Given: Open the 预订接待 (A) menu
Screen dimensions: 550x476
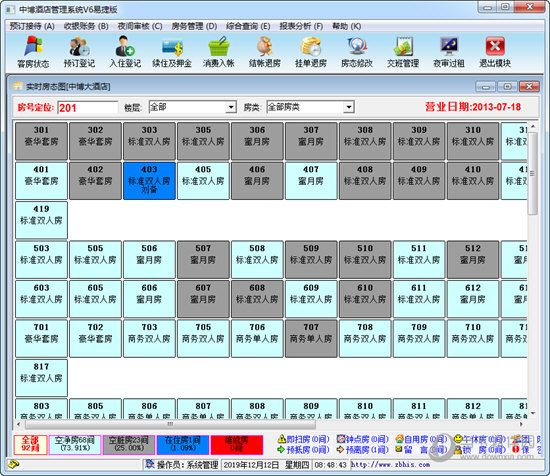Looking at the screenshot, I should coord(32,26).
